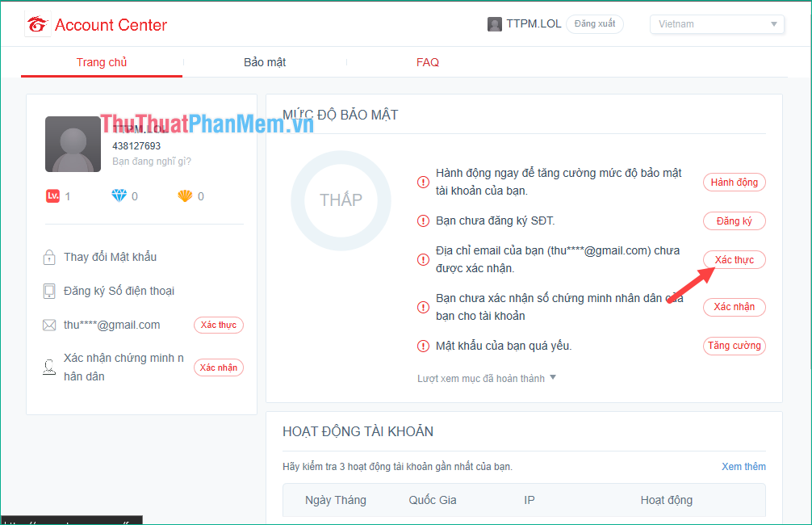Click the warning icon next to Bạn chưa đăng ký SĐT

coord(423,220)
